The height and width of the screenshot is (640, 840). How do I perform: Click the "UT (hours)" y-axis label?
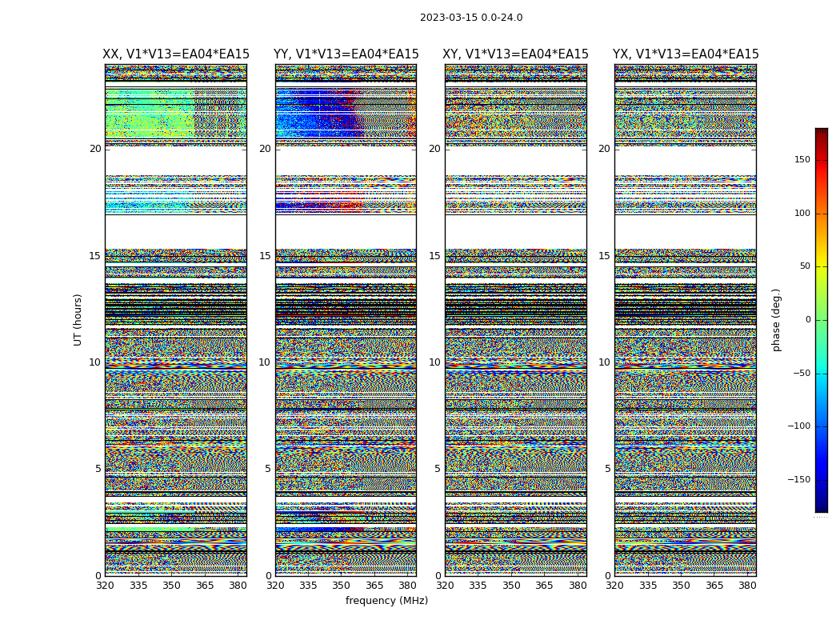coord(78,320)
